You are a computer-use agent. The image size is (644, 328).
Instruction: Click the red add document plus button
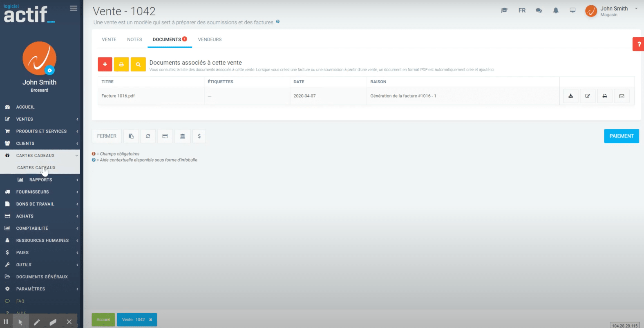(x=105, y=64)
